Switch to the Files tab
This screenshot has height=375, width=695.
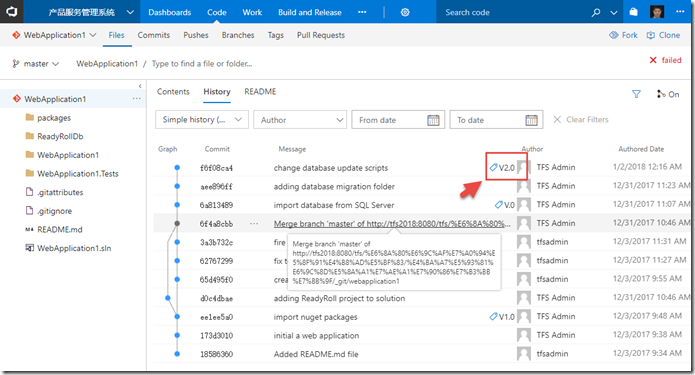point(117,35)
